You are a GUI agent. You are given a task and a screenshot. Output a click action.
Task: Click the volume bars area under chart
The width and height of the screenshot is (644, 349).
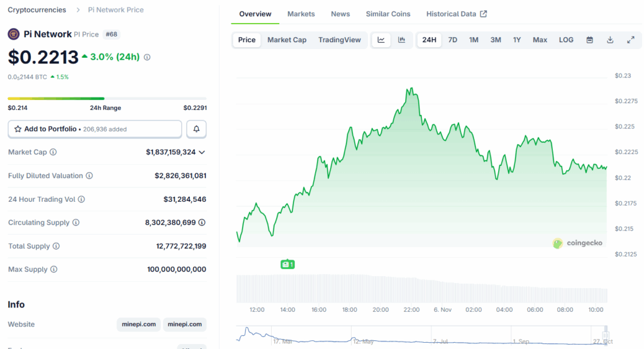pos(422,289)
